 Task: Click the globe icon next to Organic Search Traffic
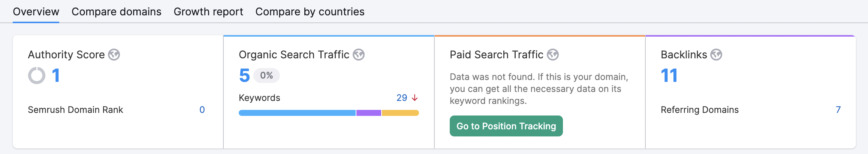[359, 55]
